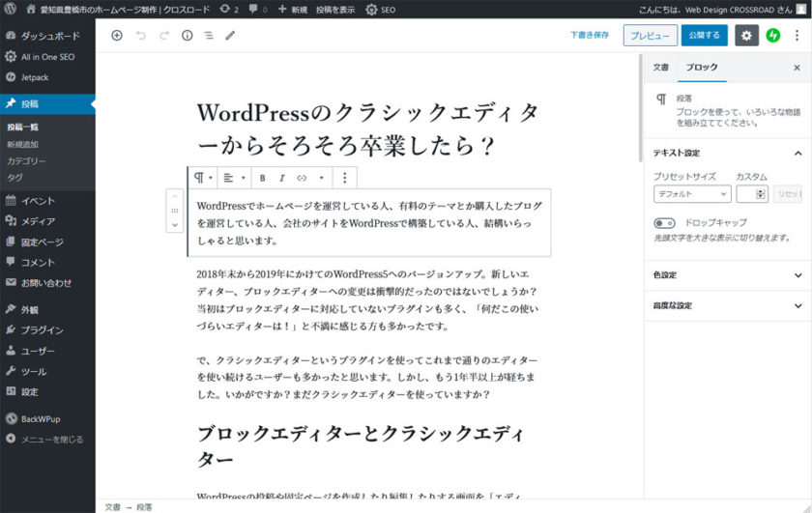The image size is (812, 513).
Task: Click the undo arrow icon
Action: tap(141, 35)
